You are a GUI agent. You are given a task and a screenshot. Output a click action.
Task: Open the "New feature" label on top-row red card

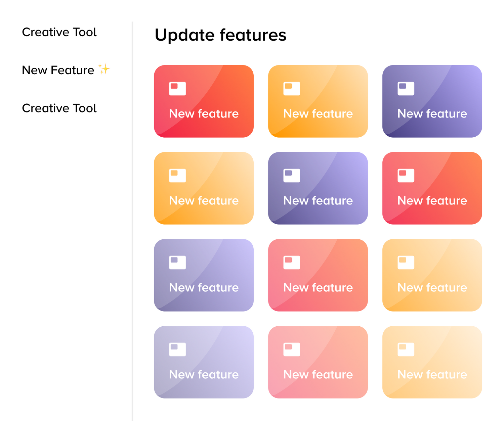pyautogui.click(x=204, y=114)
